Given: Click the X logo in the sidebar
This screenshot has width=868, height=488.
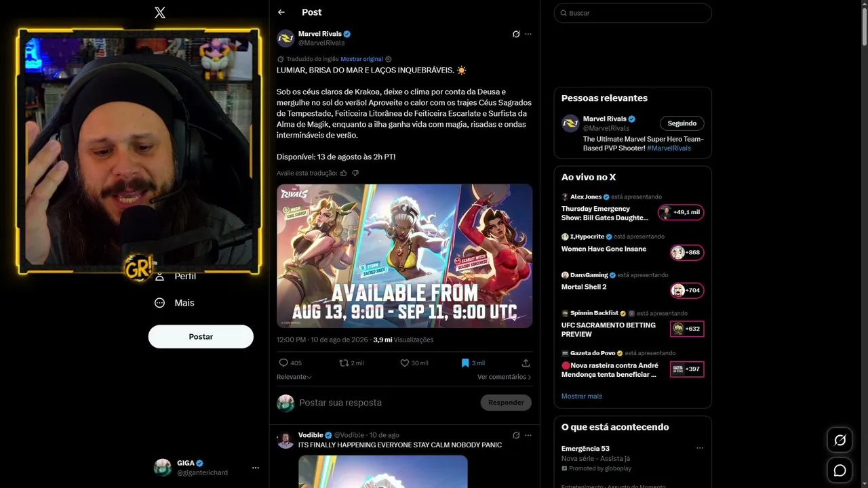Looking at the screenshot, I should pos(160,12).
